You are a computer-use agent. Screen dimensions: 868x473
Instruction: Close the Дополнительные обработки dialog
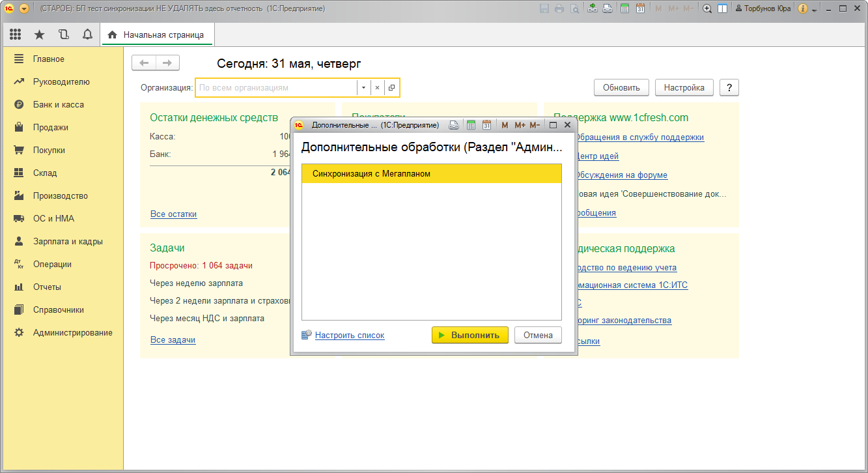click(567, 125)
